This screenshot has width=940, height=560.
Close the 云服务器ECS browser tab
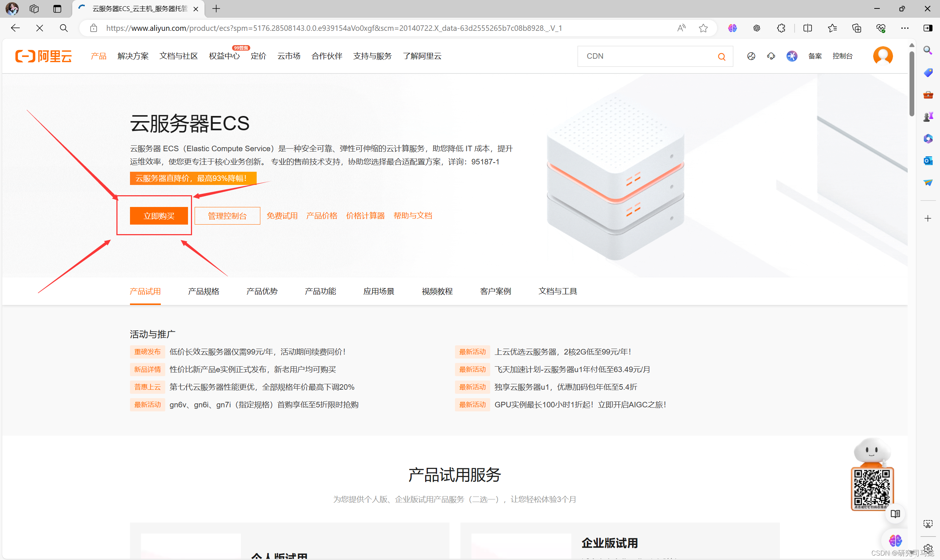pos(196,9)
